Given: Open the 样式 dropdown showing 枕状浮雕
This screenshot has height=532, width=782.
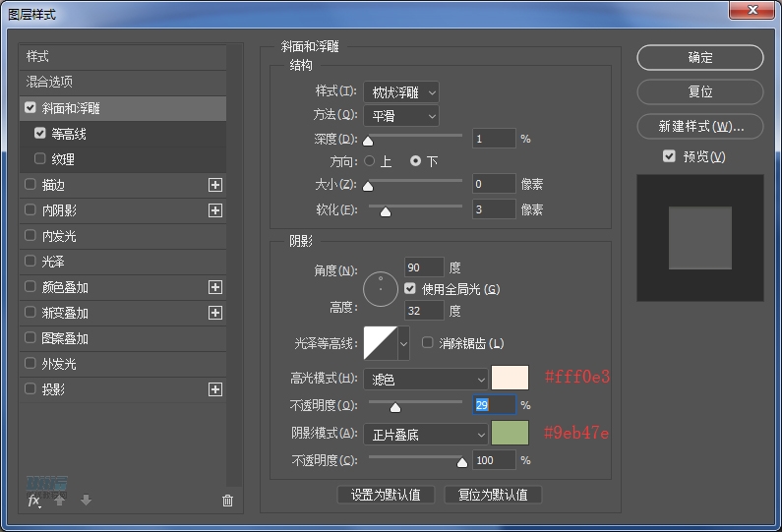Looking at the screenshot, I should [400, 92].
